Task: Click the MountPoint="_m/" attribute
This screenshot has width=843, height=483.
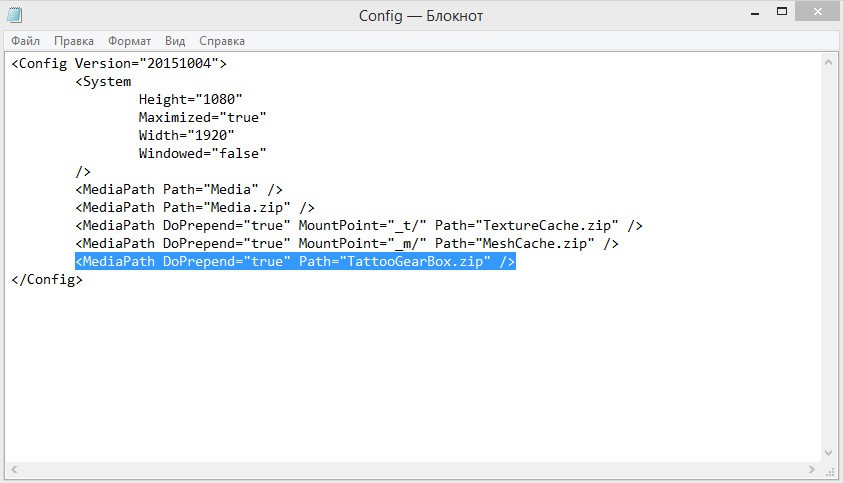Action: coord(362,244)
